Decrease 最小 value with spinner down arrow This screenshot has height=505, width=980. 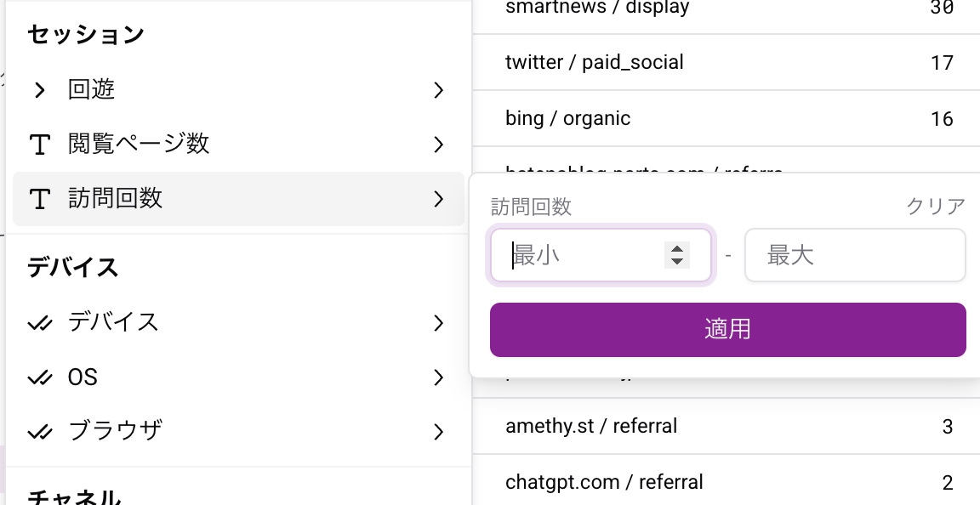[x=677, y=261]
